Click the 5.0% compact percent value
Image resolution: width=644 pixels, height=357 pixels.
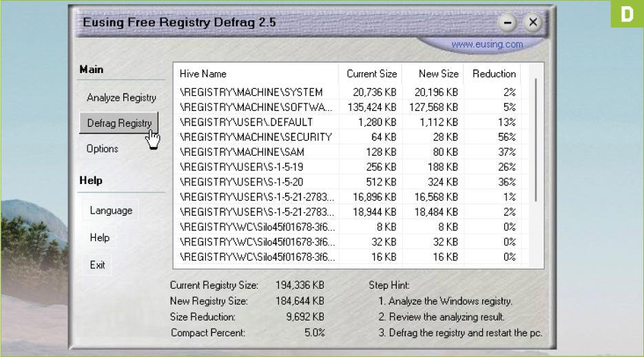point(315,333)
